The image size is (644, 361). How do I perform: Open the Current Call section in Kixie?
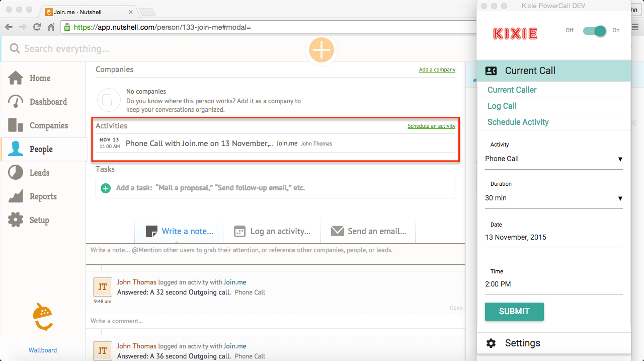click(x=554, y=71)
